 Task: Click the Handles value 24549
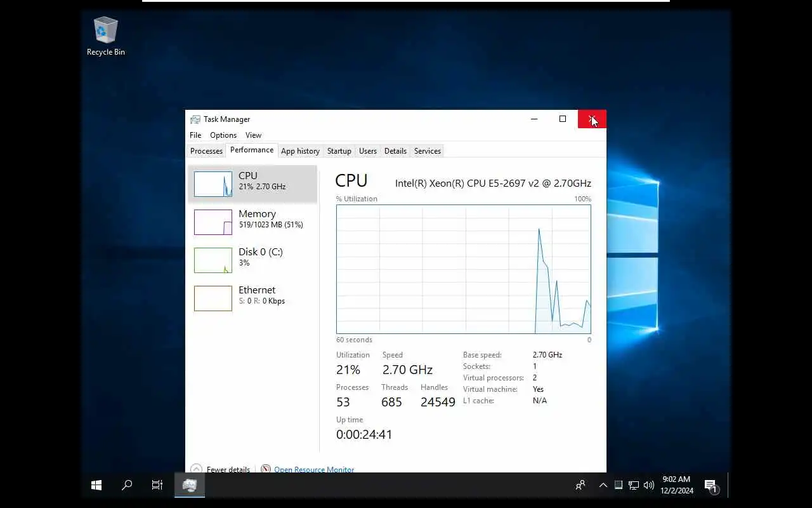pyautogui.click(x=438, y=402)
